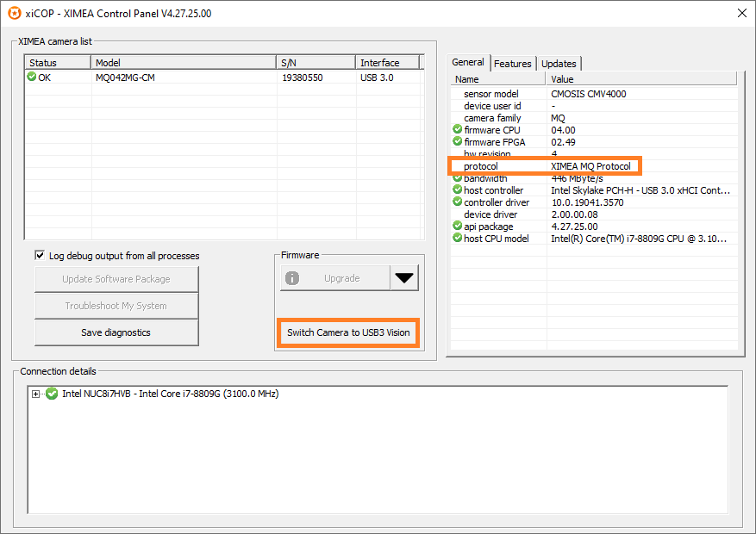Viewport: 756px width, 534px height.
Task: Click green check icon beside host controller
Action: click(458, 189)
